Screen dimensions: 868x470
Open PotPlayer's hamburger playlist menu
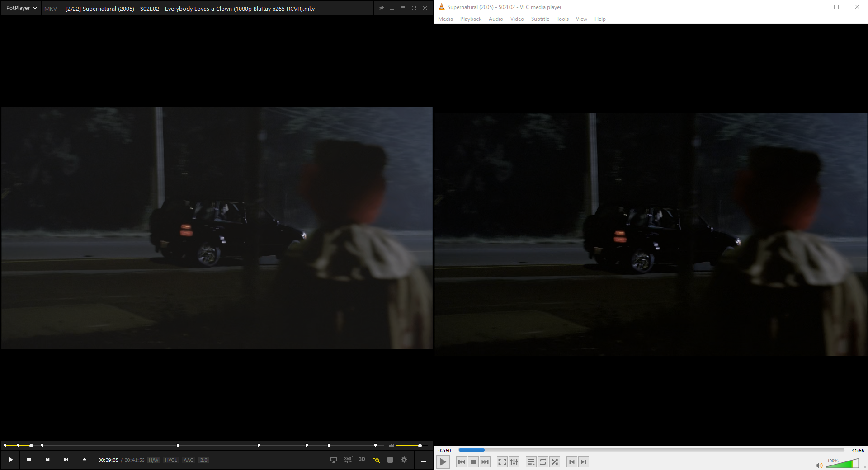tap(424, 460)
